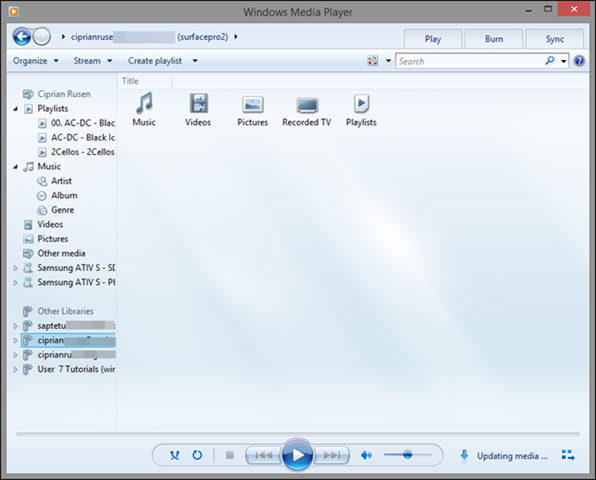Expand the Samsung ATIV S - SD node
596x480 pixels.
click(15, 268)
